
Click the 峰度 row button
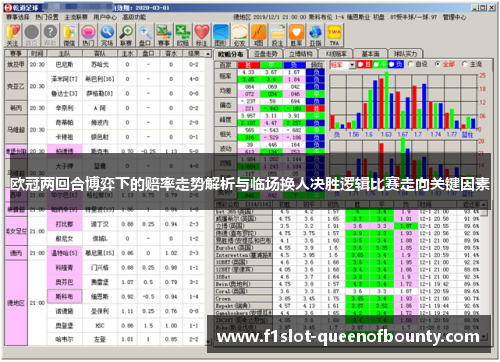[225, 119]
